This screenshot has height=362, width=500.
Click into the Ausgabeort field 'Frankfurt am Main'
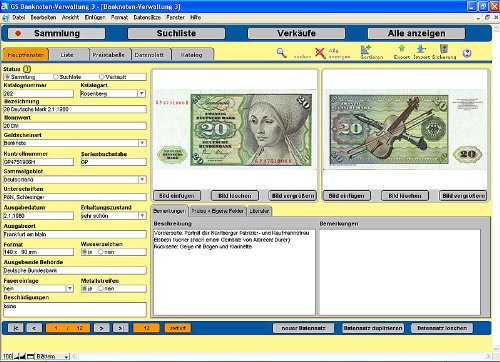(75, 234)
